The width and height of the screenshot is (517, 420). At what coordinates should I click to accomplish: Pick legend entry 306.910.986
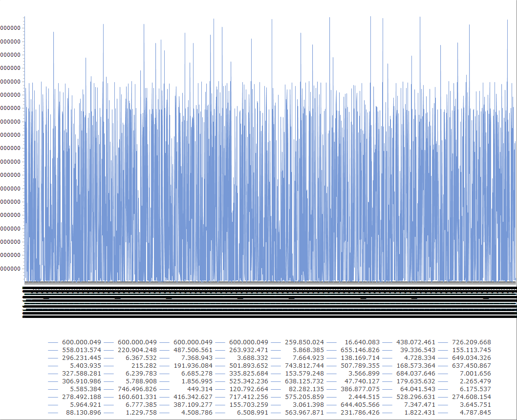pyautogui.click(x=82, y=381)
